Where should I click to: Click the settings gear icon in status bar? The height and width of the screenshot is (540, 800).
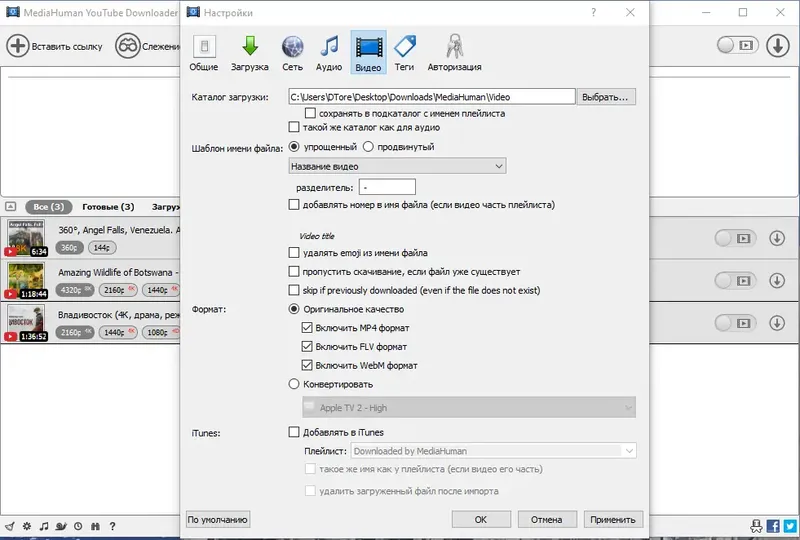[27, 526]
